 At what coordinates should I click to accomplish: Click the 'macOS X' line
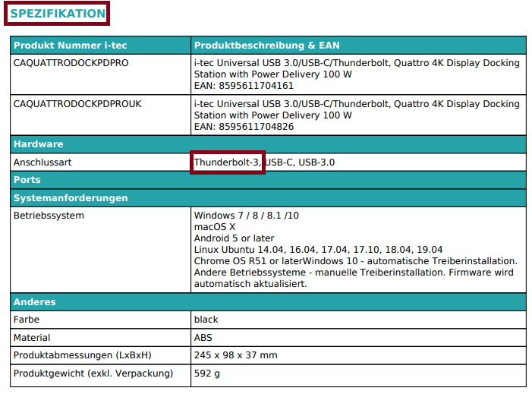[215, 227]
